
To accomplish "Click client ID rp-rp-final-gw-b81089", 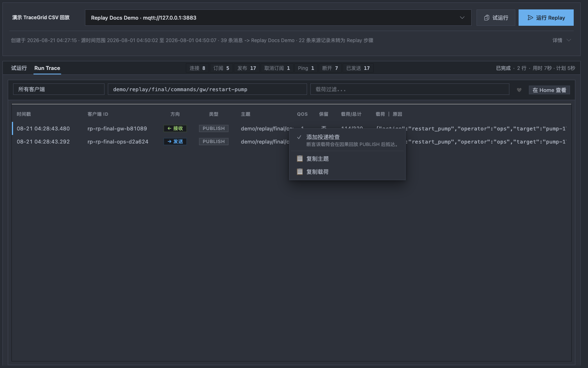I will (117, 128).
